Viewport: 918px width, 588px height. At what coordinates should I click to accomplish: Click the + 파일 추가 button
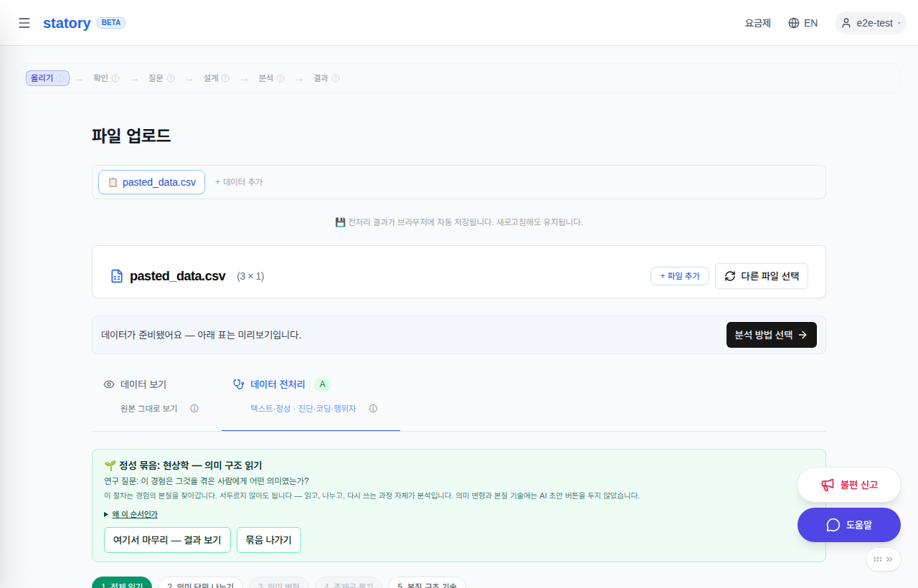pos(680,276)
